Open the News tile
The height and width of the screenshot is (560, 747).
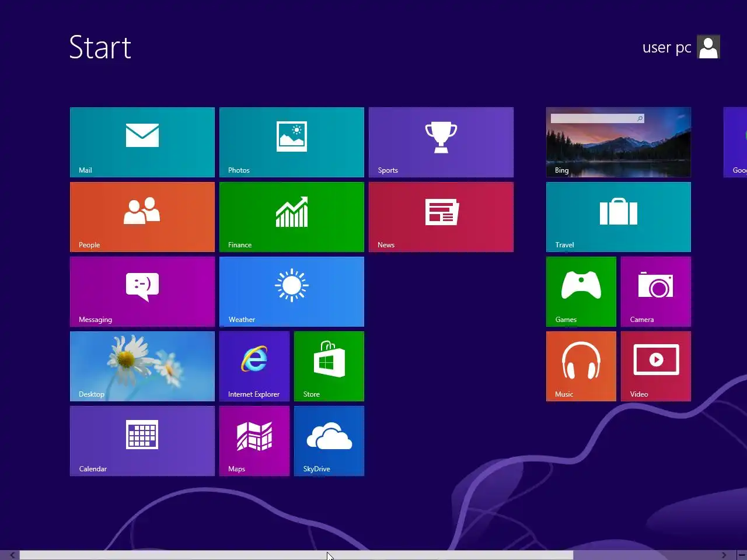441,217
